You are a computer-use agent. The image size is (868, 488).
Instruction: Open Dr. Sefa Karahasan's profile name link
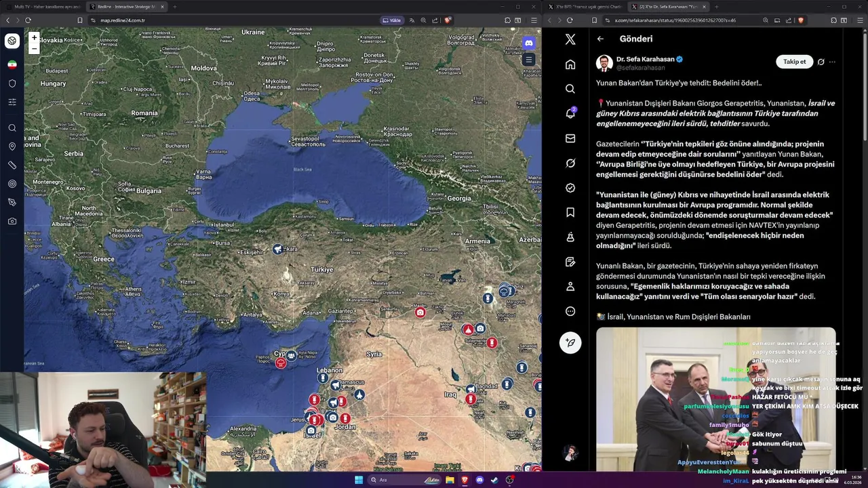(645, 59)
